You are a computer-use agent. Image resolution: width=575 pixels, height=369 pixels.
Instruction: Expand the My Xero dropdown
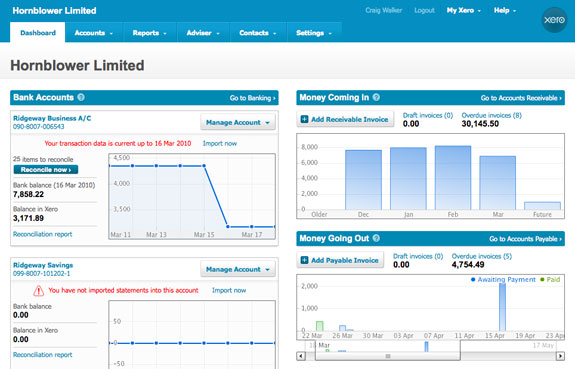click(464, 10)
